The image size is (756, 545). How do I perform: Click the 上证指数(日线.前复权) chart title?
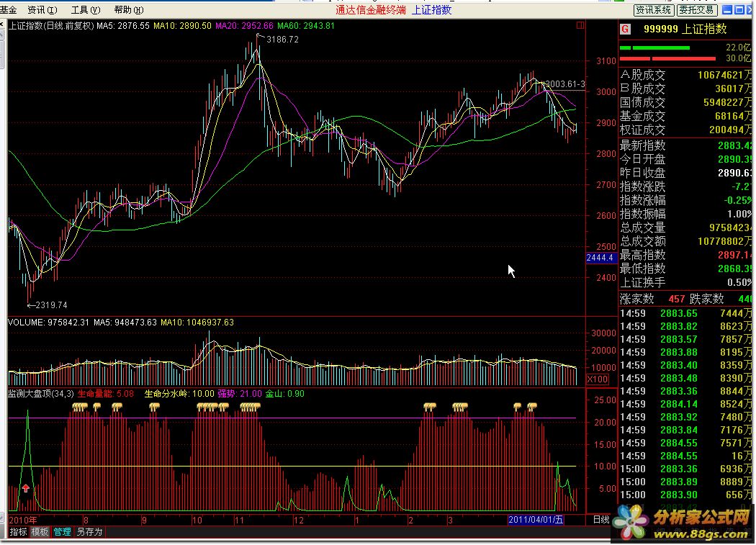click(50, 26)
